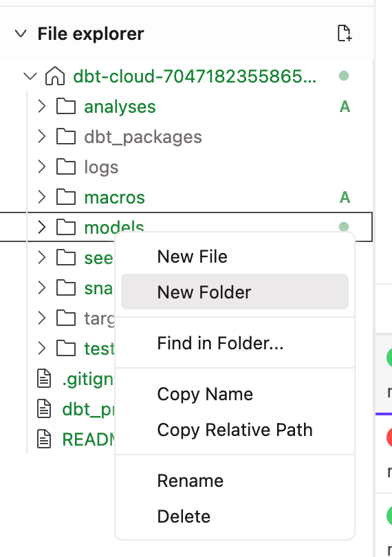Viewport: 392px width, 557px height.
Task: Click the target folder icon
Action: pos(66,318)
